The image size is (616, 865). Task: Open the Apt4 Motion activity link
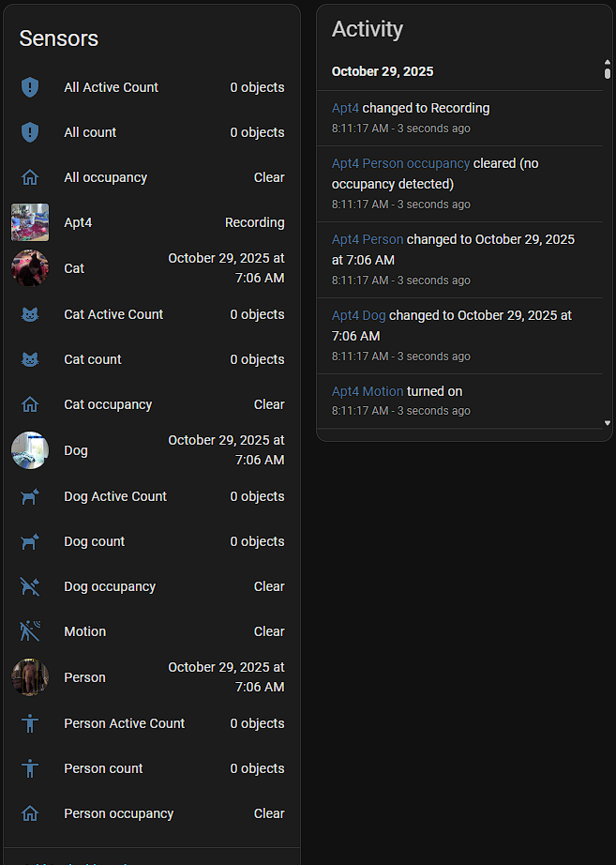[368, 391]
